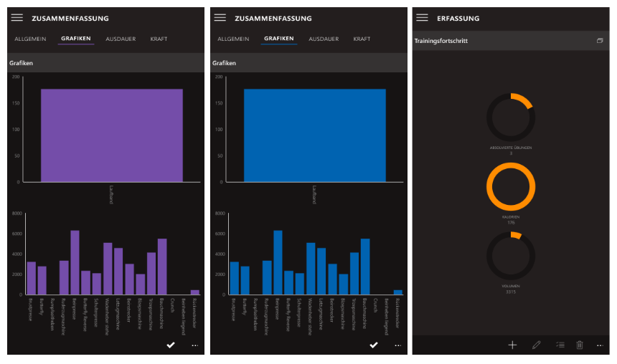Tap the checkmark icon on purple screen
Screen dimensions: 617x364
[170, 345]
